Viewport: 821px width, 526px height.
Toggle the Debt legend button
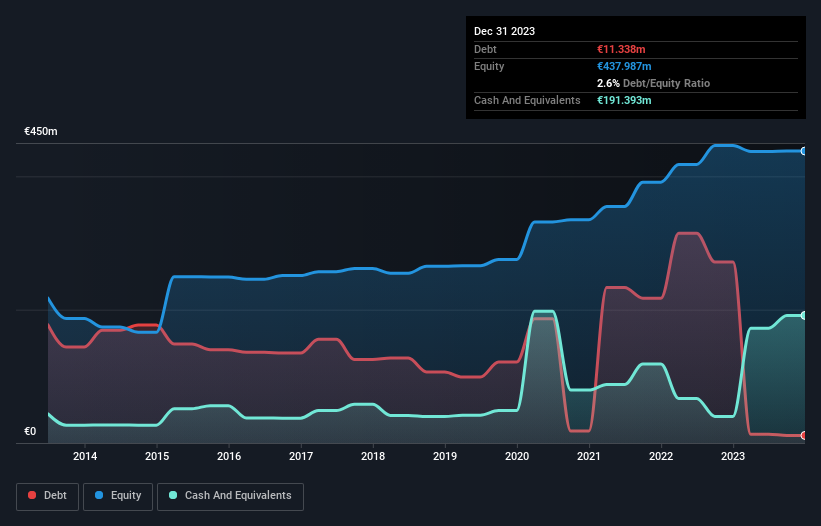click(x=48, y=496)
